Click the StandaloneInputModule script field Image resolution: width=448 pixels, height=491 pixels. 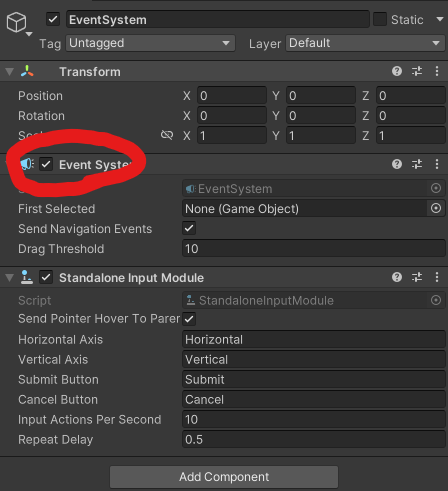[305, 300]
